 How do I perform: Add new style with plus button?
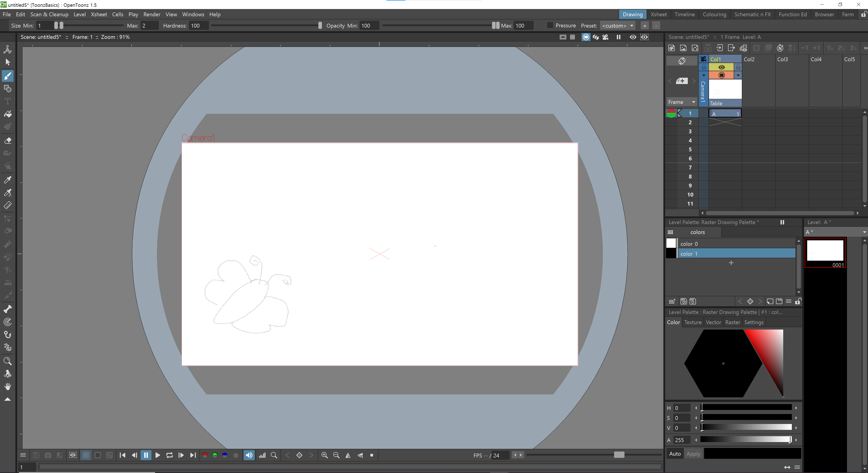731,263
